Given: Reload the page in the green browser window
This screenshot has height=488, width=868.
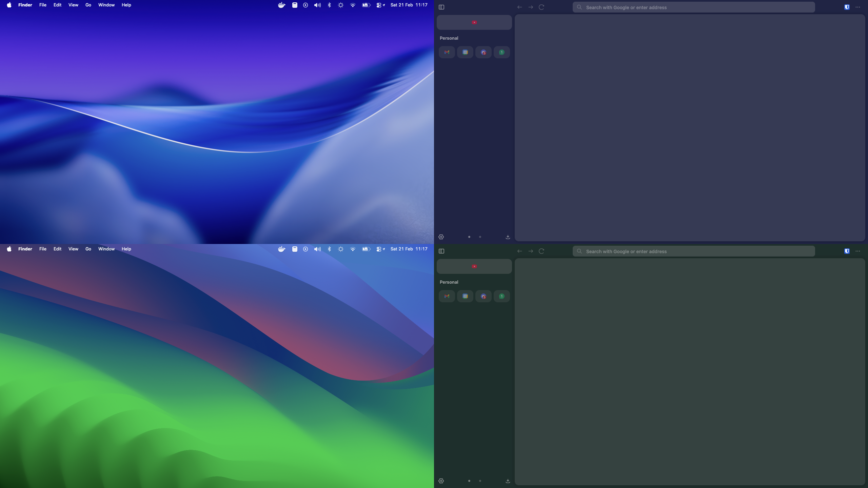Looking at the screenshot, I should tap(541, 251).
